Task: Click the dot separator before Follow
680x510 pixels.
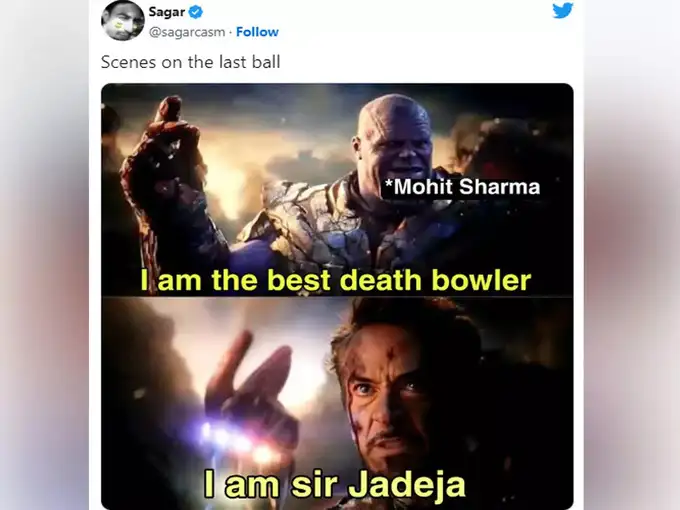Action: click(230, 33)
